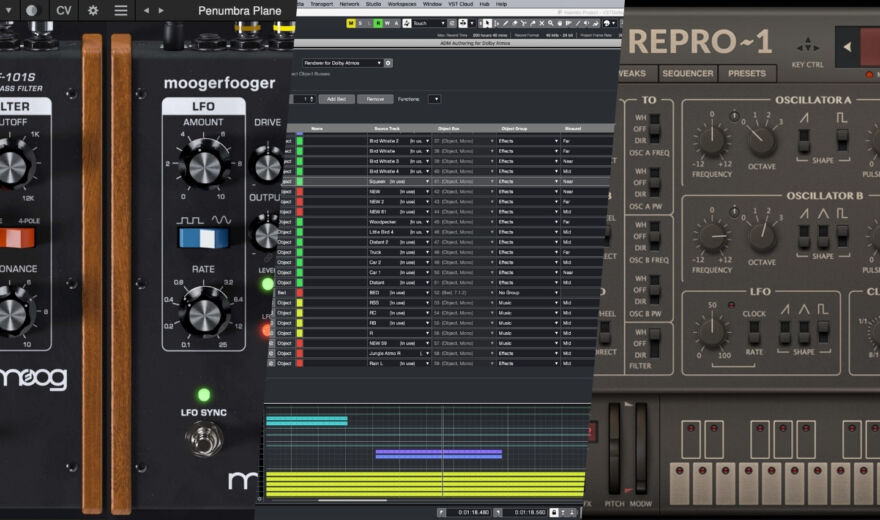Select the Line tool
Viewport: 880px width, 520px height.
click(578, 23)
